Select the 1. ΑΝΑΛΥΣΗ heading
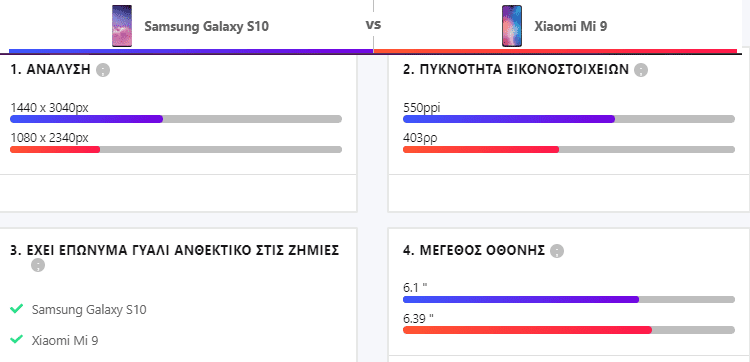Viewport: 750px width, 362px height. [51, 70]
